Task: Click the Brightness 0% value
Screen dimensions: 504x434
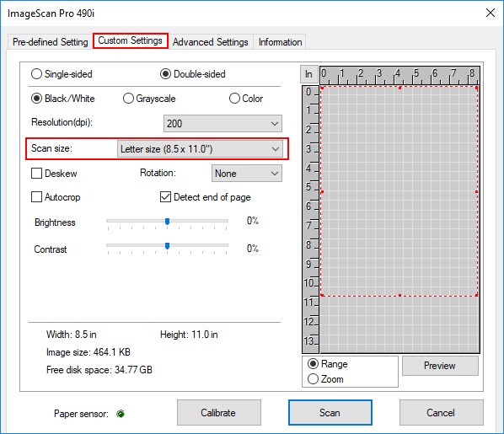Action: tap(253, 221)
